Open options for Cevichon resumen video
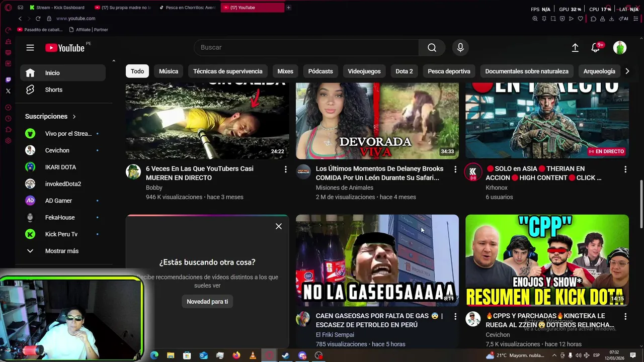 pyautogui.click(x=625, y=317)
